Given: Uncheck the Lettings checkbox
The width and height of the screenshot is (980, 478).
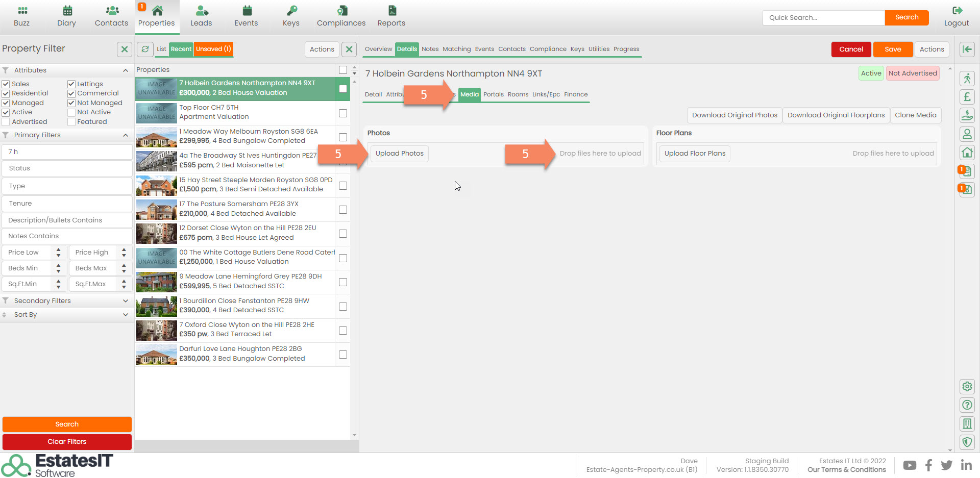Looking at the screenshot, I should click(x=71, y=84).
